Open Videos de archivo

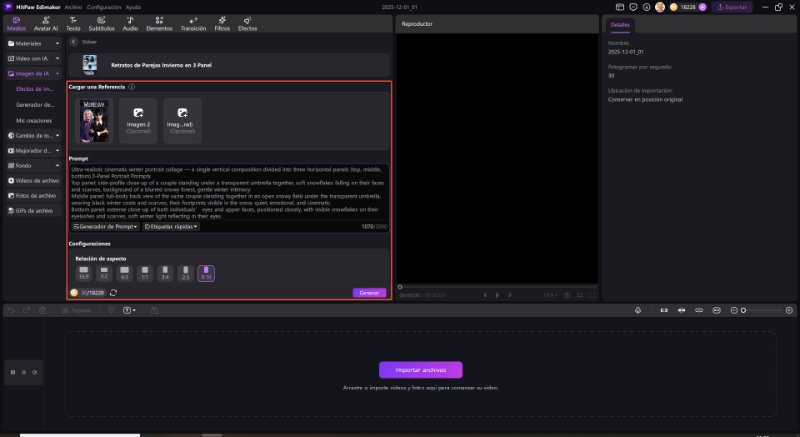pos(34,181)
